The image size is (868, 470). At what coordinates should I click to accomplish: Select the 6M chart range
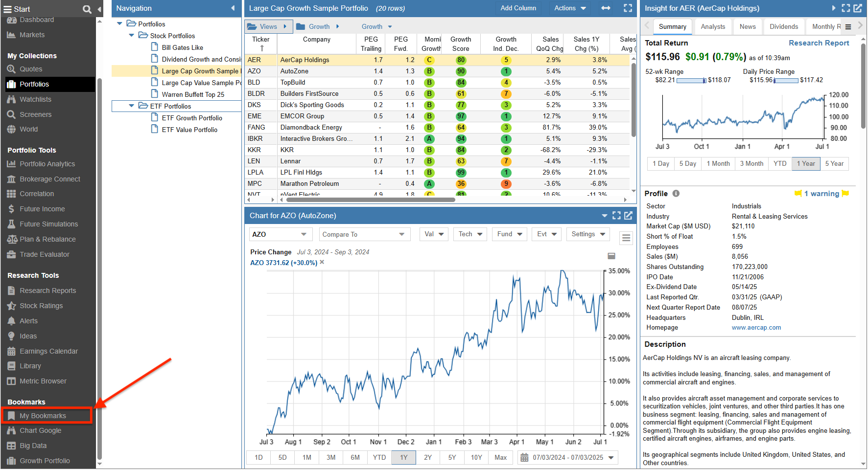355,457
